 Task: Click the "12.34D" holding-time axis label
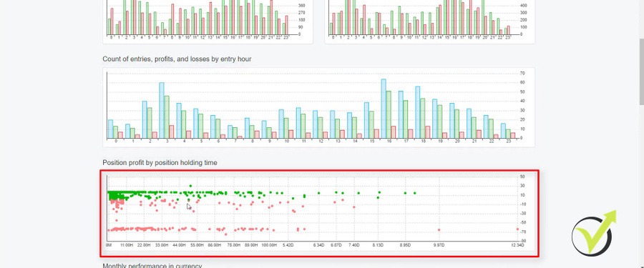(x=517, y=245)
